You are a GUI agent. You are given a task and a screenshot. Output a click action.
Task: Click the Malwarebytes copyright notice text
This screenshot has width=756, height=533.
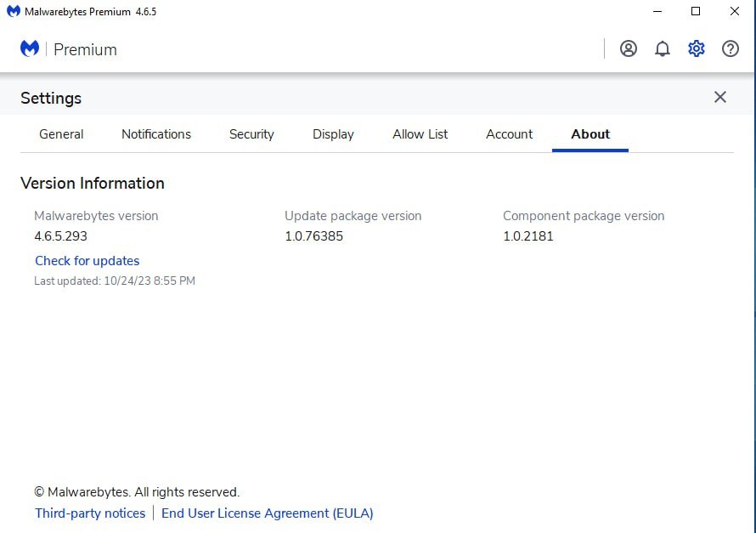point(137,492)
